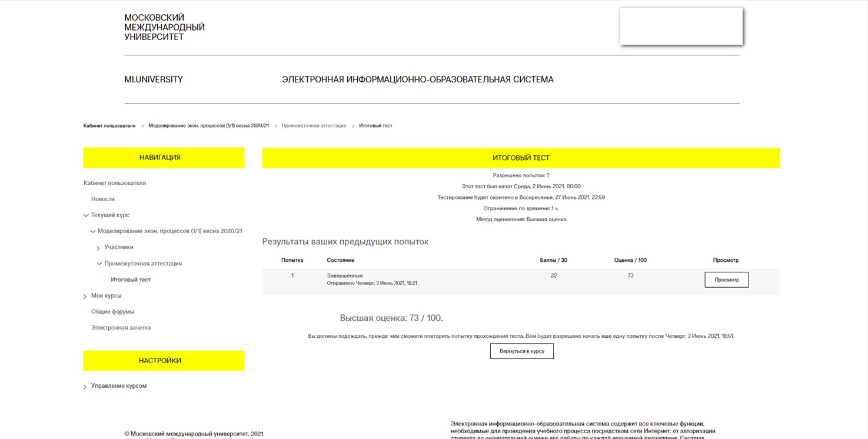The height and width of the screenshot is (439, 868).
Task: Collapse the Текущий курс chevron
Action: click(87, 215)
